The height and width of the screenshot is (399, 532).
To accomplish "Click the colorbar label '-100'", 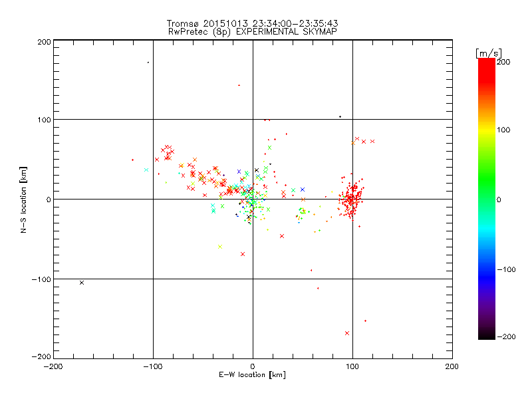I will pos(506,269).
